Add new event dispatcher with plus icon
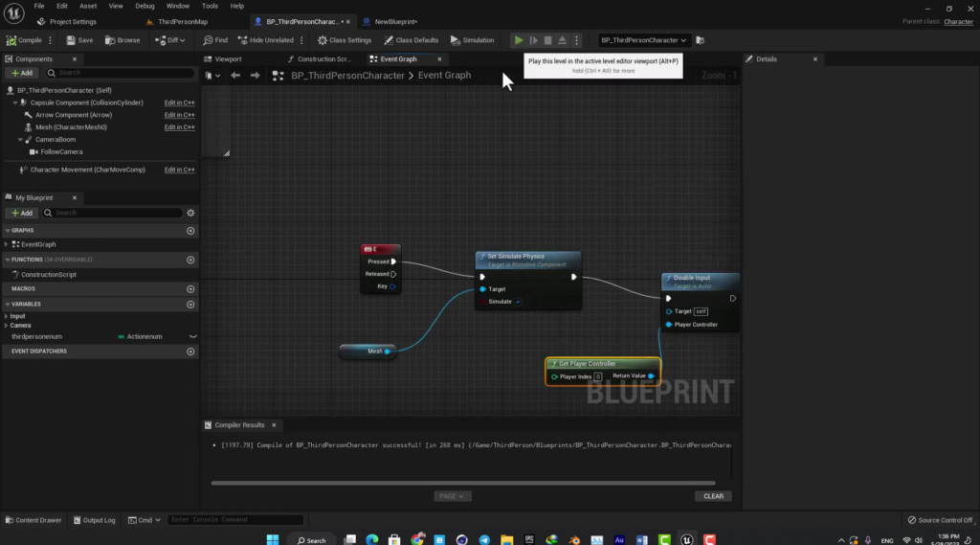The height and width of the screenshot is (545, 980). coord(190,352)
